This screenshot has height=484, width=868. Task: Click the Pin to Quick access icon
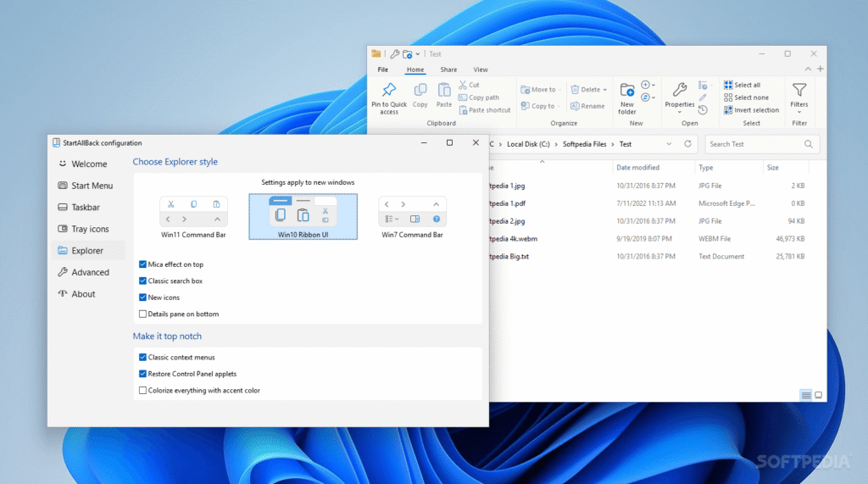[x=389, y=90]
